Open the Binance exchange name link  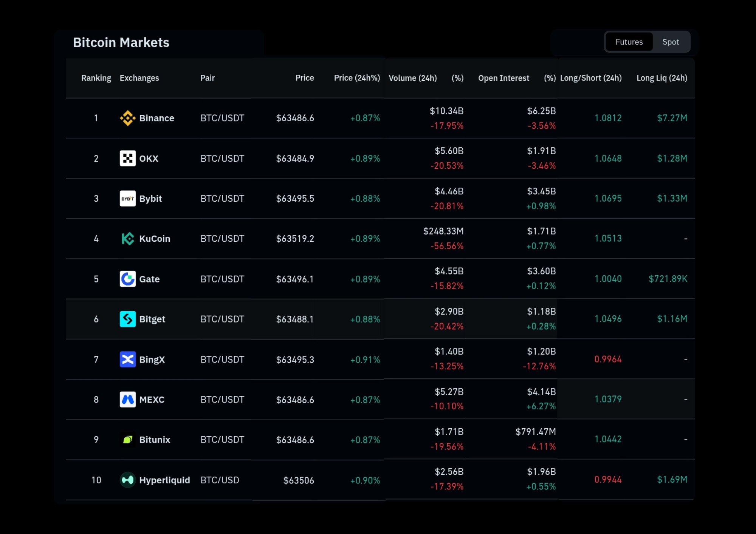[x=156, y=118]
